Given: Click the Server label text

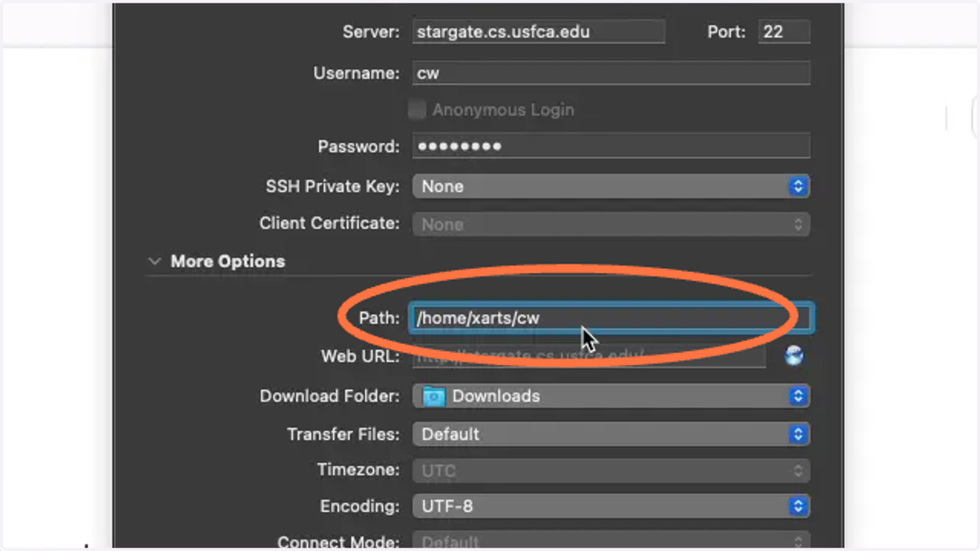Looking at the screenshot, I should point(372,32).
